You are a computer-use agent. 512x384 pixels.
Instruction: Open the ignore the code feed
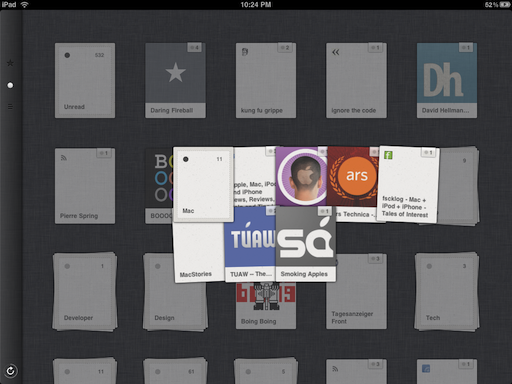356,80
